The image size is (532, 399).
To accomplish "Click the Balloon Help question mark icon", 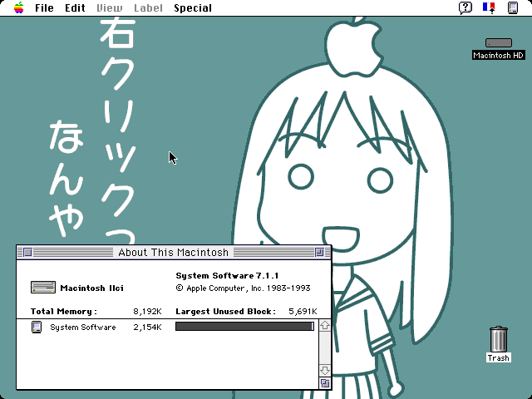I will (465, 7).
